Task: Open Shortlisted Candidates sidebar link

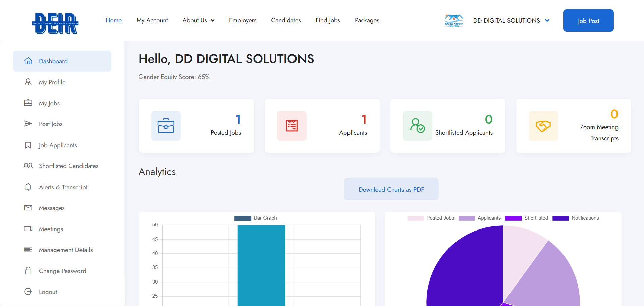Action: (x=68, y=166)
